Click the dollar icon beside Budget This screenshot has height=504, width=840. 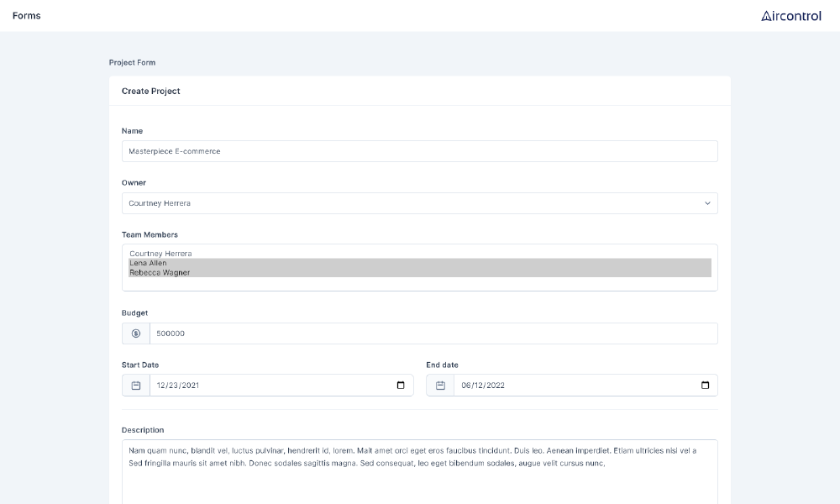[136, 333]
